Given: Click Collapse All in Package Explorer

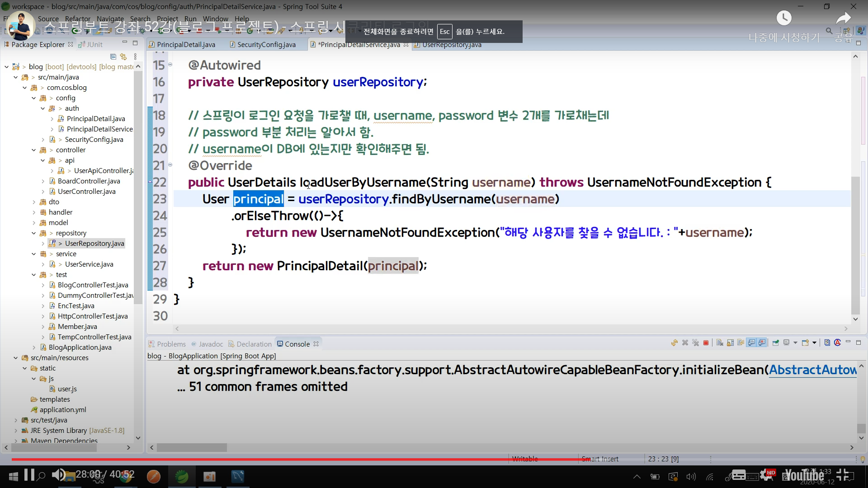Looking at the screenshot, I should point(113,56).
